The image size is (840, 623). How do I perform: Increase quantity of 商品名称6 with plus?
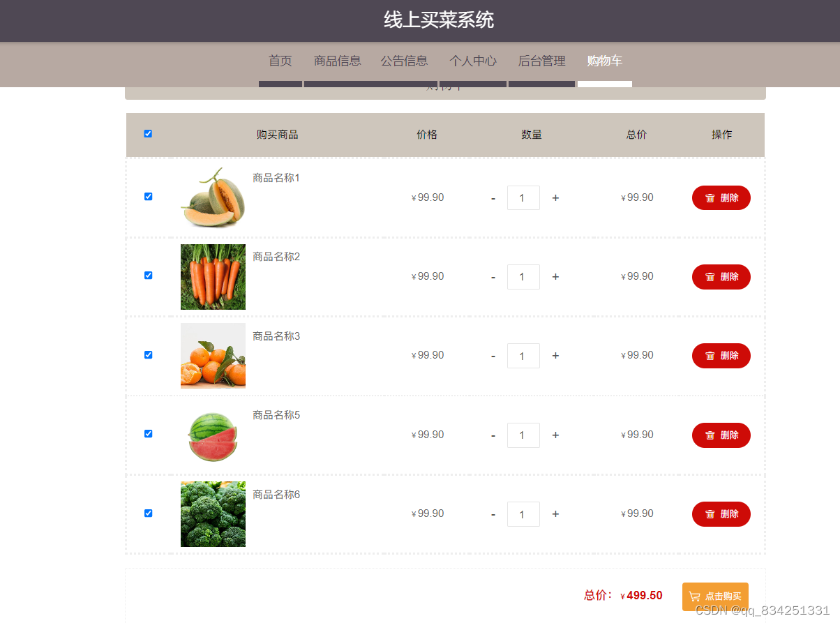(x=555, y=514)
